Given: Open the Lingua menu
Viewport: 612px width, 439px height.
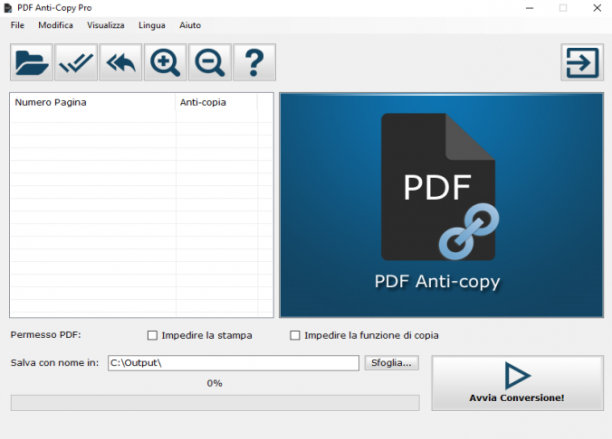Looking at the screenshot, I should point(151,25).
